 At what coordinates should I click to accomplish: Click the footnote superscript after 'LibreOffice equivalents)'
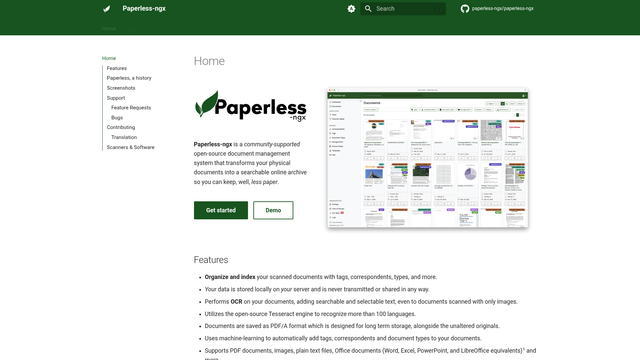tap(524, 349)
